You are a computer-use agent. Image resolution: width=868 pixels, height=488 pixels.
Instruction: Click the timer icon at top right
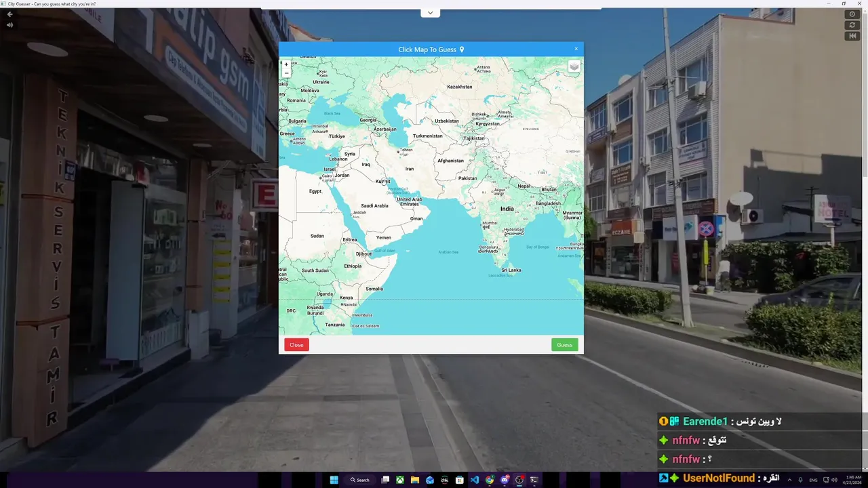point(852,14)
